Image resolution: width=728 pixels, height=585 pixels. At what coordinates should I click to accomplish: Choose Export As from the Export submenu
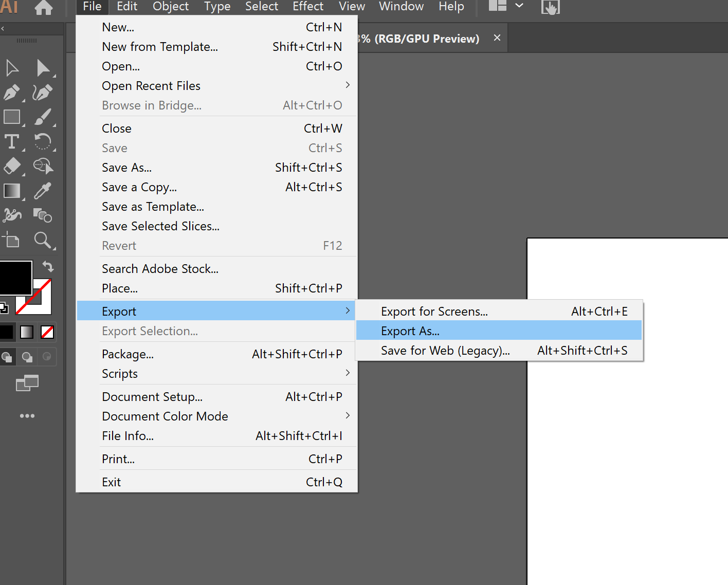click(410, 331)
